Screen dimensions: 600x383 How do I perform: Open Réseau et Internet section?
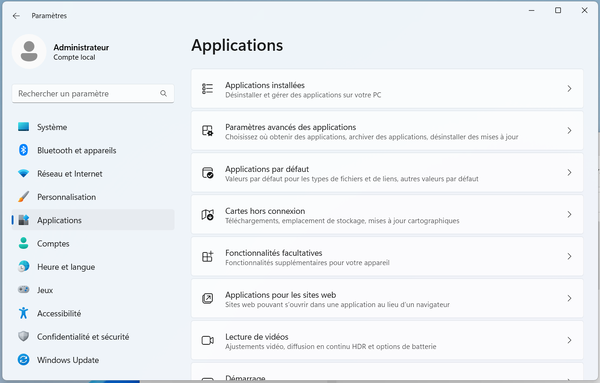pos(93,174)
